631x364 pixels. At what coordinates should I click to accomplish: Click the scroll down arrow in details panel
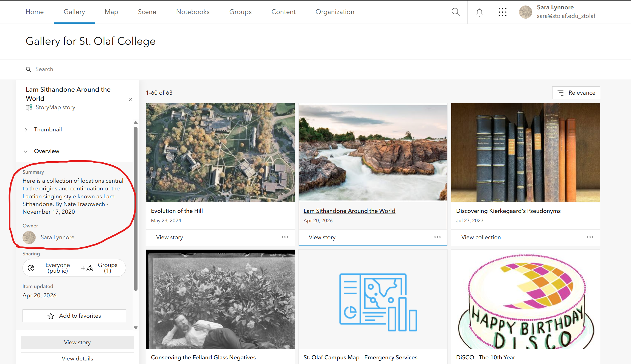pos(136,328)
